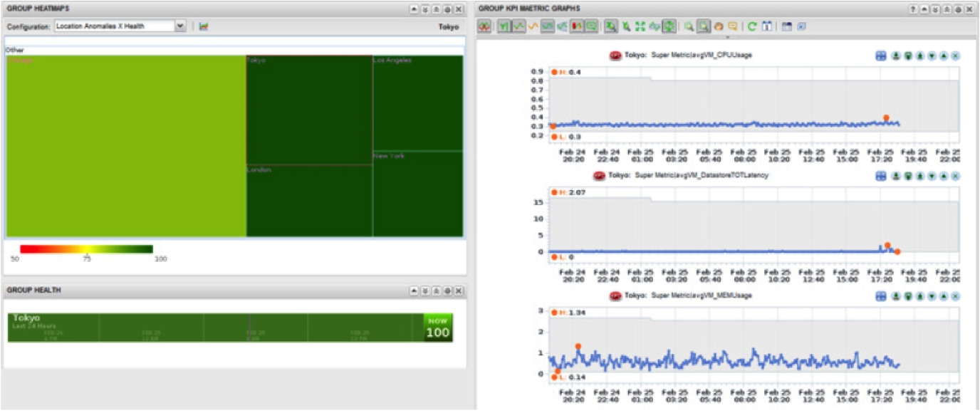Viewport: 980px width, 413px height.
Task: Toggle the green comment bubble button in KPI toolbar
Action: (591, 26)
